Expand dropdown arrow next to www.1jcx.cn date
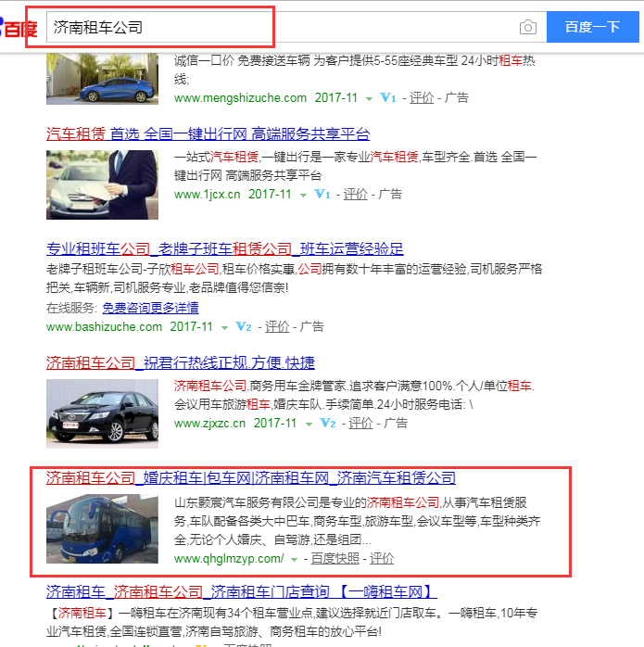The height and width of the screenshot is (647, 644). click(302, 196)
